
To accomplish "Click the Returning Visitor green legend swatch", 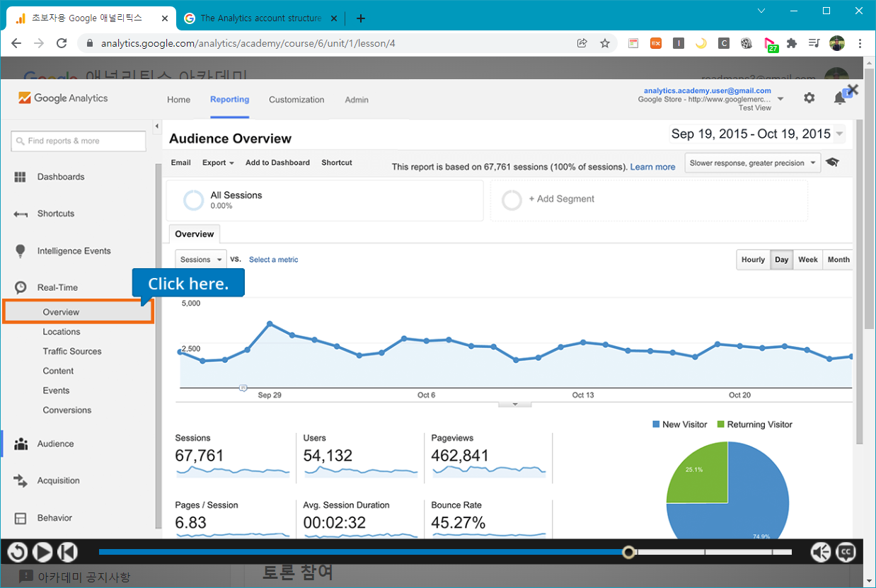I will (721, 425).
